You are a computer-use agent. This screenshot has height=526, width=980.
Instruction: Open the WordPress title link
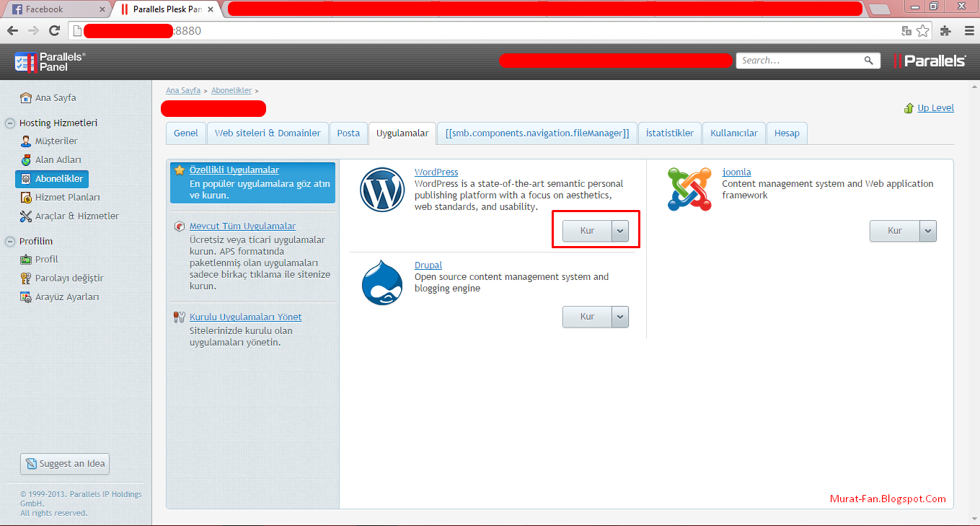tap(436, 172)
